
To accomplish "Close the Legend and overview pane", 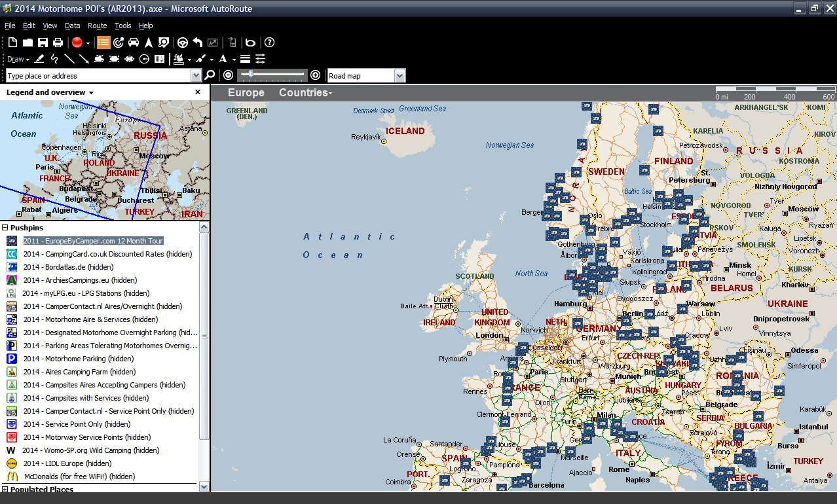I will coord(198,92).
